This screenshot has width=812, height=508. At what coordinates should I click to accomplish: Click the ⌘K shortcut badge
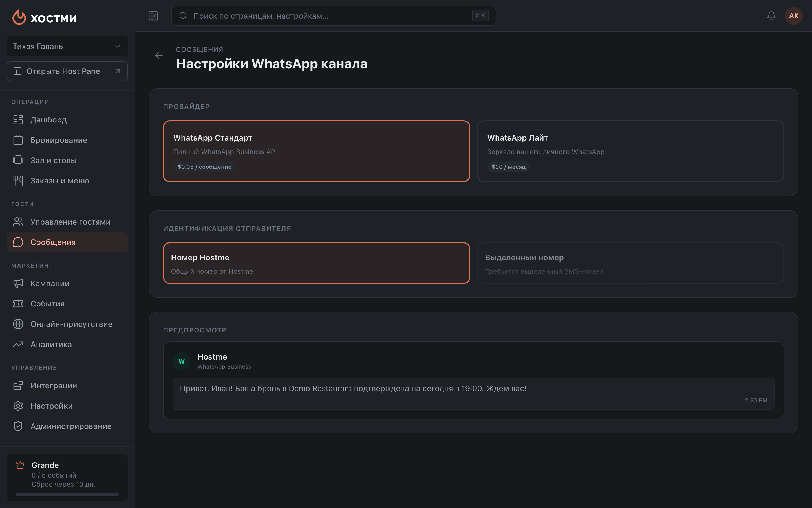(480, 16)
